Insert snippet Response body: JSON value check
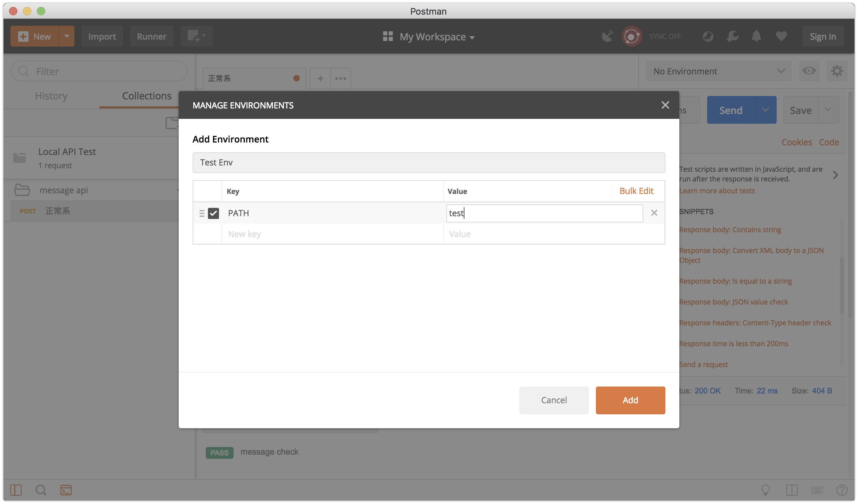The width and height of the screenshot is (858, 504). point(734,302)
